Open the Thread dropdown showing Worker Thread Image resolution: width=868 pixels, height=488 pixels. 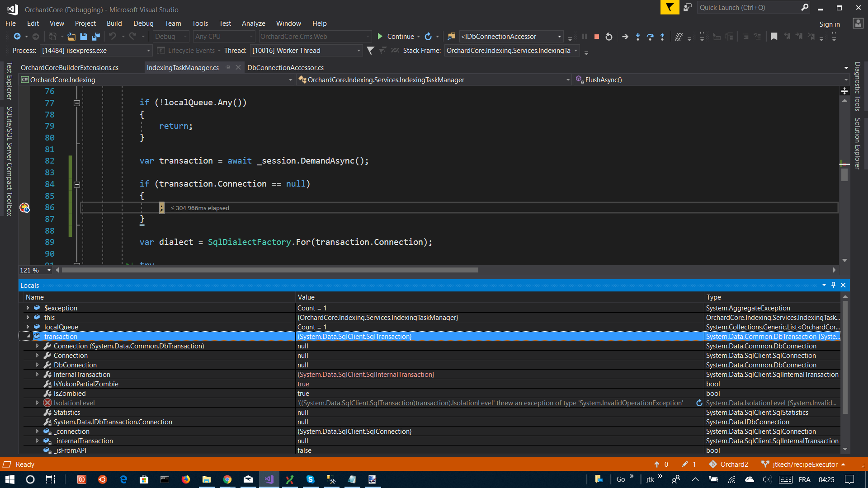click(x=359, y=51)
